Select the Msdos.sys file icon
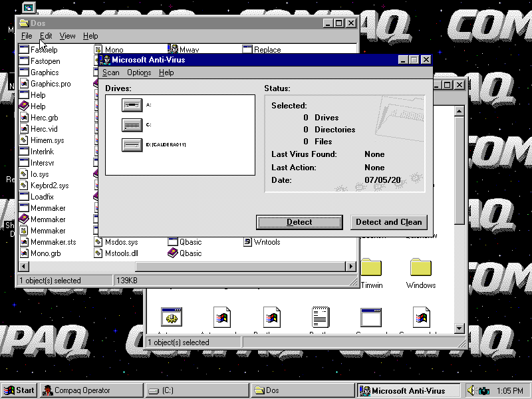This screenshot has height=399, width=532. tap(98, 242)
